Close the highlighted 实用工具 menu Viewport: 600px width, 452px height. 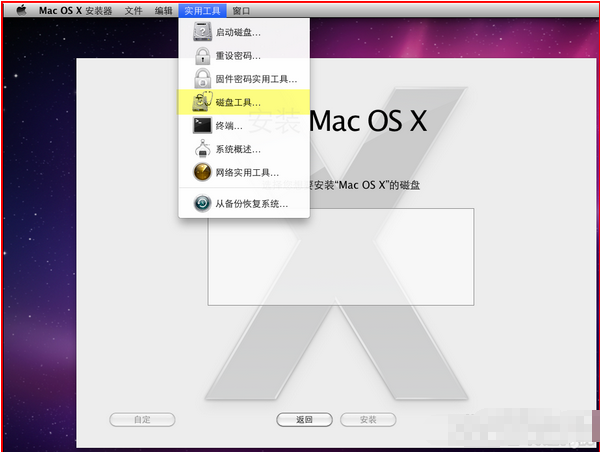pos(202,11)
